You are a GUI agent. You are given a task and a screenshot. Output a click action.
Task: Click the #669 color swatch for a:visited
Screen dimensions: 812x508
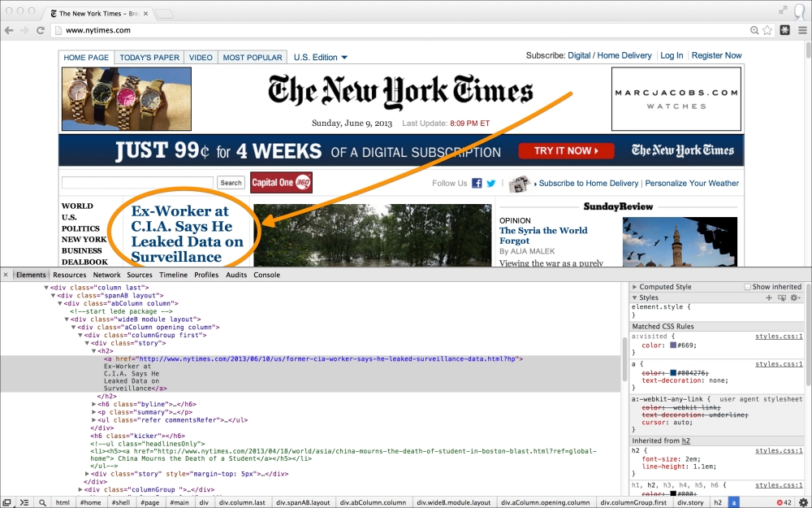(x=673, y=345)
